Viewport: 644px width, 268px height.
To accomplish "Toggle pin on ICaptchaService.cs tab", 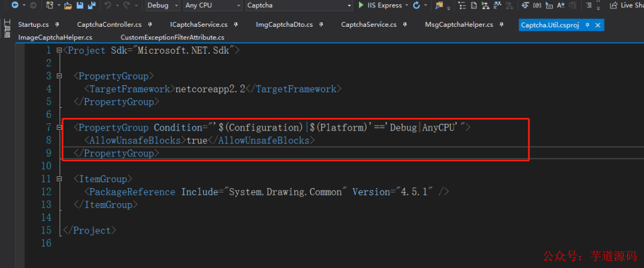I will (236, 24).
